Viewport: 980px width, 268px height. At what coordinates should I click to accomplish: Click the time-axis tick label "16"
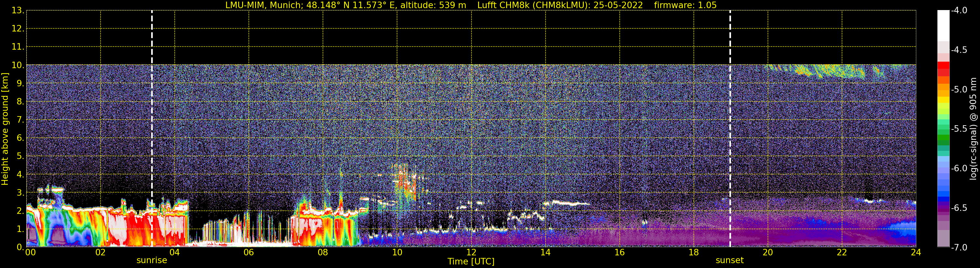620,252
